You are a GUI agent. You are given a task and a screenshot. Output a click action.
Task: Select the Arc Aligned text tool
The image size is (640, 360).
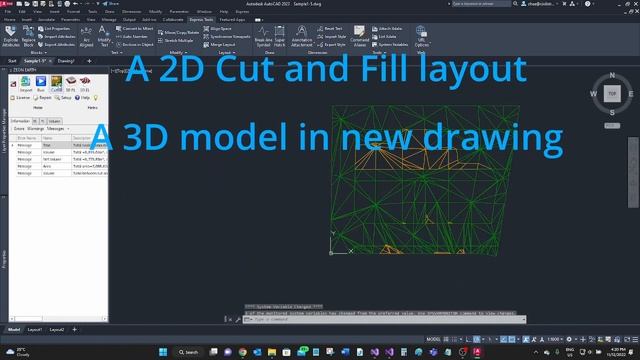[86, 37]
